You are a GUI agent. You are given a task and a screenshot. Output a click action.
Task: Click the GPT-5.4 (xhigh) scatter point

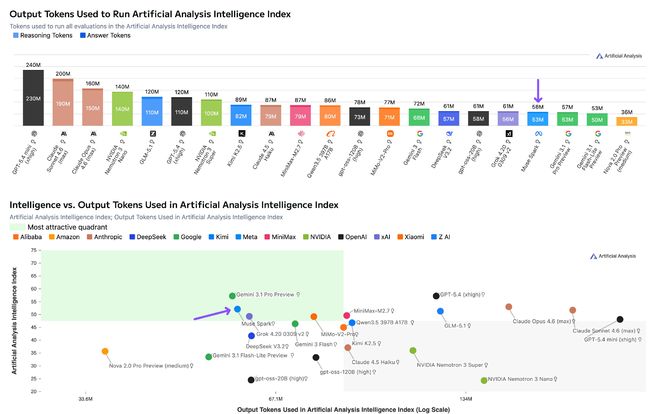point(437,296)
